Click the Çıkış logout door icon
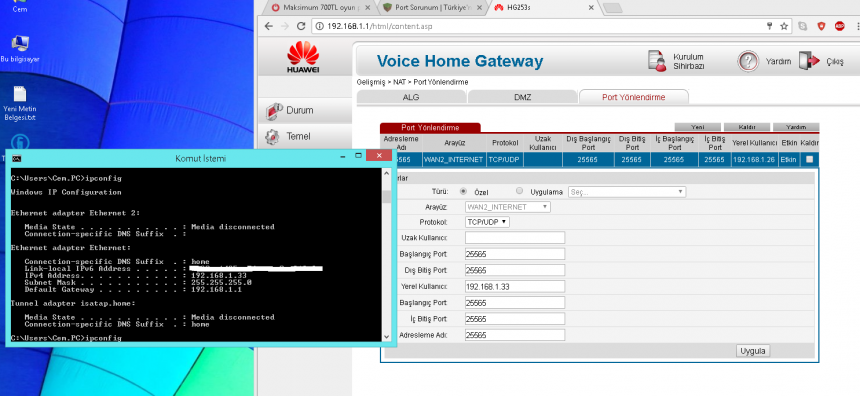 coord(809,61)
